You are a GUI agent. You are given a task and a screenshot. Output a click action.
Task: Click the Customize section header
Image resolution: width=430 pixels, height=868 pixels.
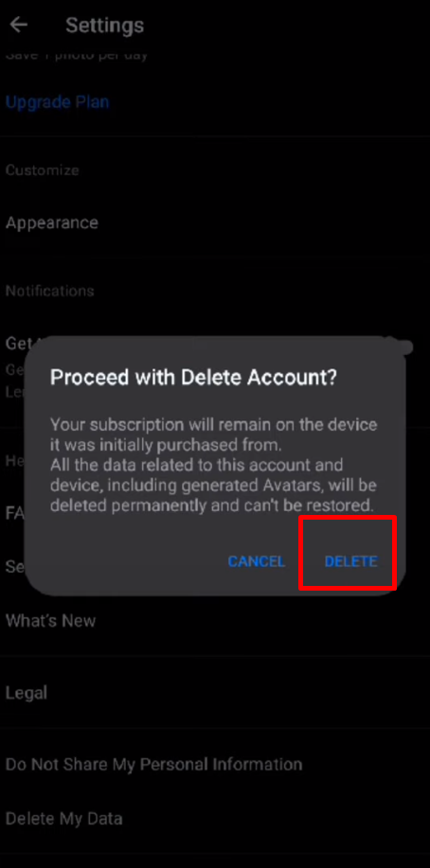point(42,170)
